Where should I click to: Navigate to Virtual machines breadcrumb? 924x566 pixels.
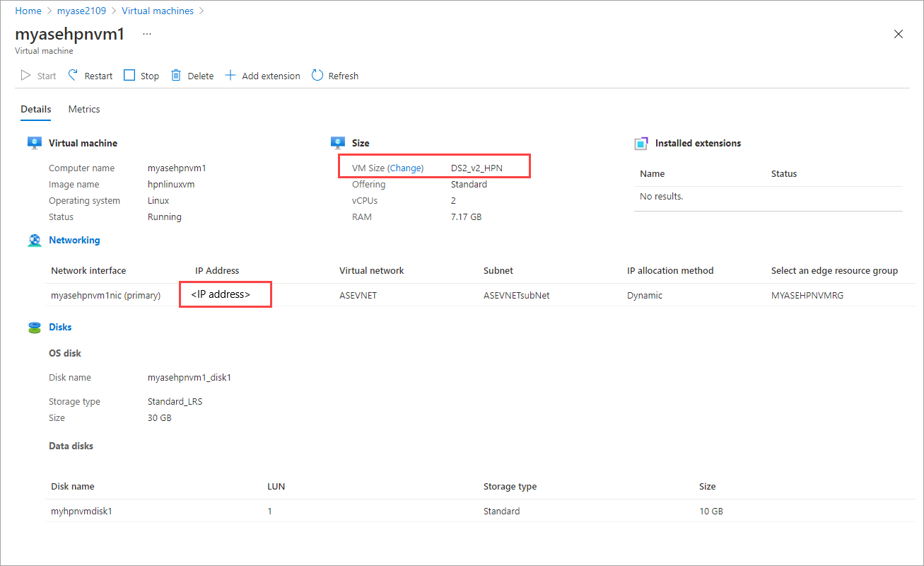158,11
